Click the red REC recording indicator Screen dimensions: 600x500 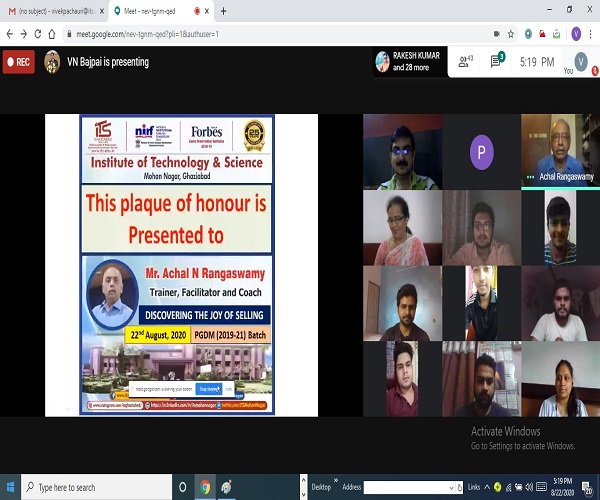tap(19, 62)
